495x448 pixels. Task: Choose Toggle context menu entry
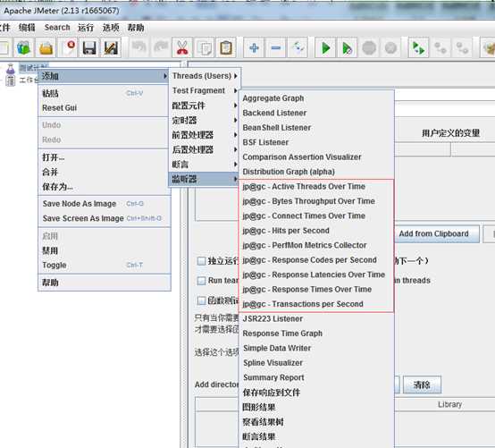(x=105, y=265)
